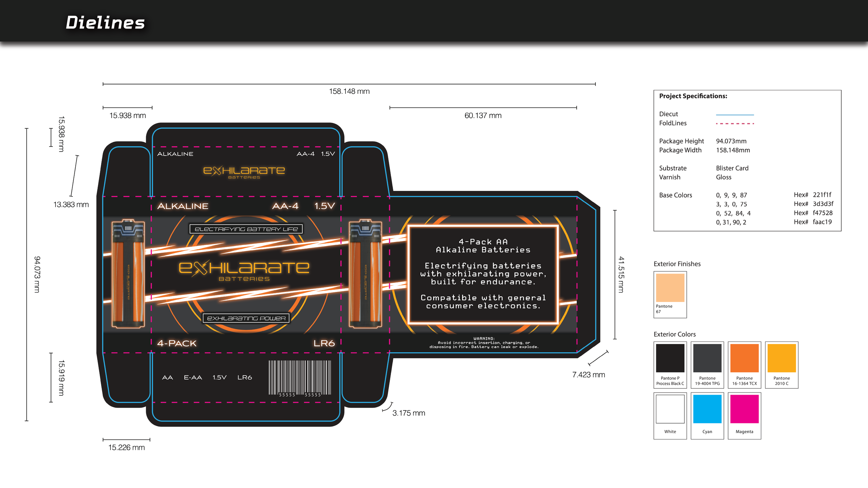Click Pantone 19-4004 TPG gray swatch

pyautogui.click(x=707, y=358)
